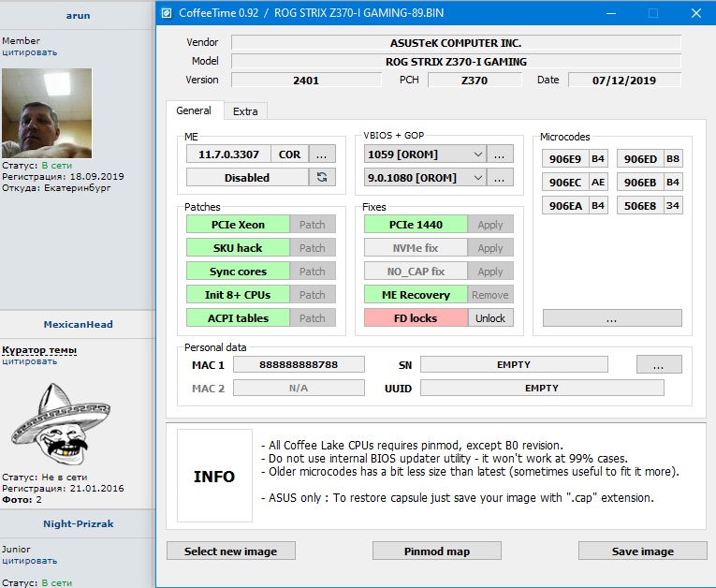This screenshot has height=588, width=716.
Task: Open Night-Prizrak's forum profile link
Action: click(x=78, y=524)
